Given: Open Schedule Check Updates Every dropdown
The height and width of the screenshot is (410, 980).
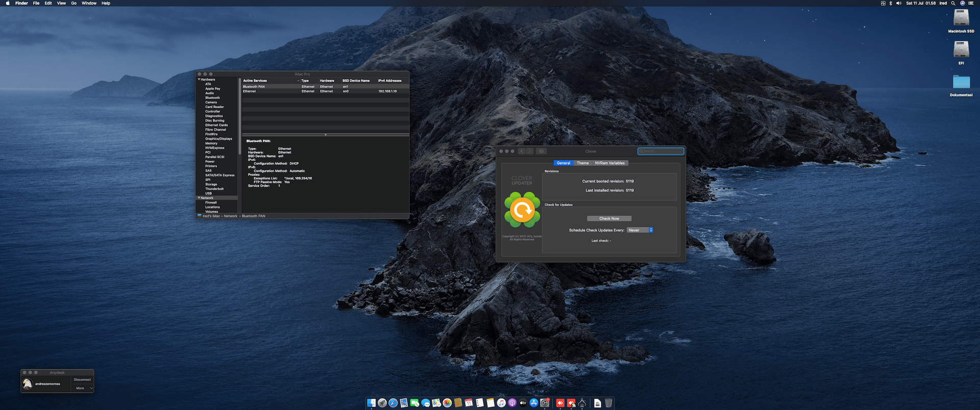Looking at the screenshot, I should click(640, 230).
